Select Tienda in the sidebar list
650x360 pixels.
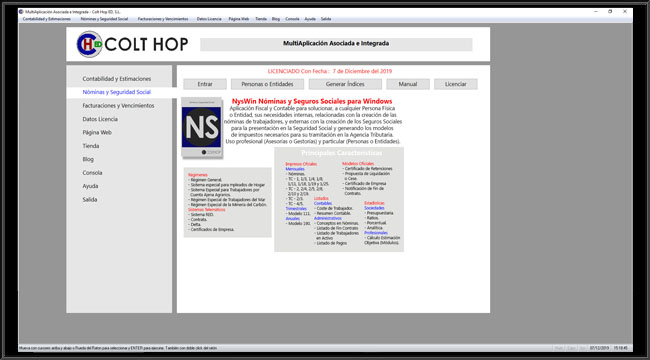(x=91, y=146)
